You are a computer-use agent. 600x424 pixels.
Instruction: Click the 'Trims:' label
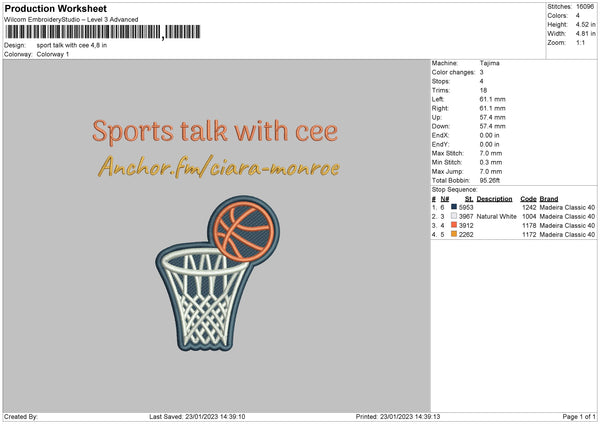point(440,90)
